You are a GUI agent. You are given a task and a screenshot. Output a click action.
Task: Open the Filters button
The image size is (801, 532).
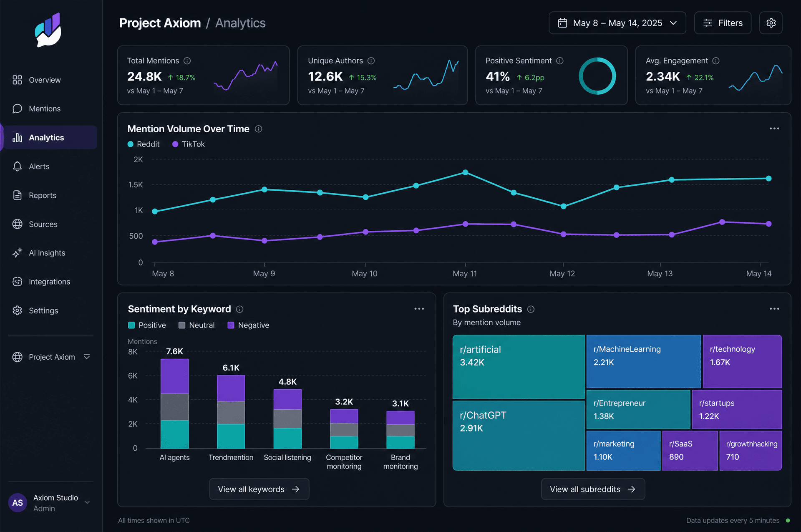723,23
